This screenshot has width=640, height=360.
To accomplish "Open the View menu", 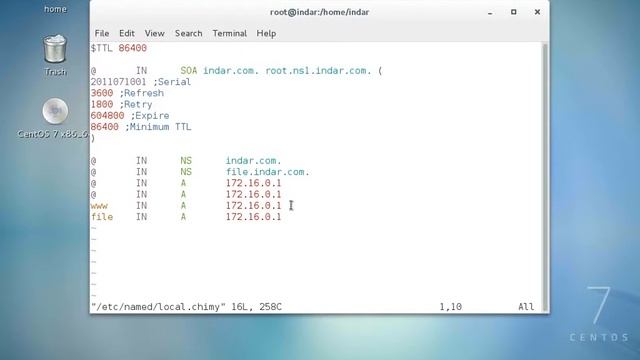I will (154, 33).
